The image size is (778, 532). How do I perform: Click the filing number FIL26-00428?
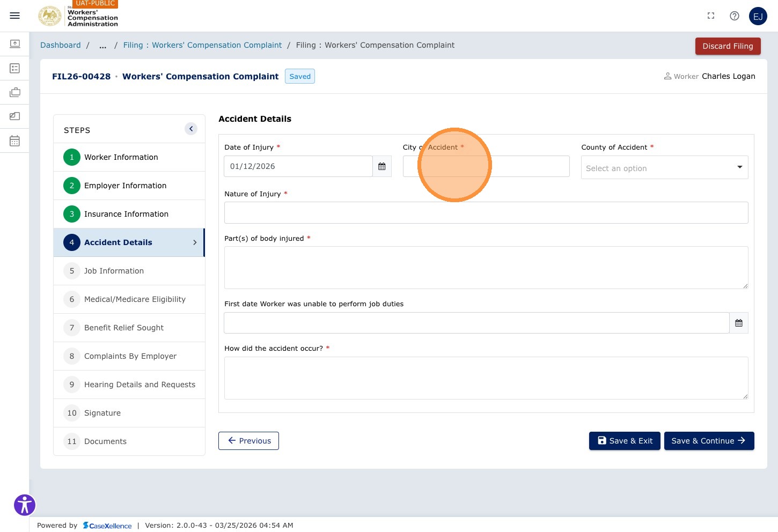click(81, 77)
